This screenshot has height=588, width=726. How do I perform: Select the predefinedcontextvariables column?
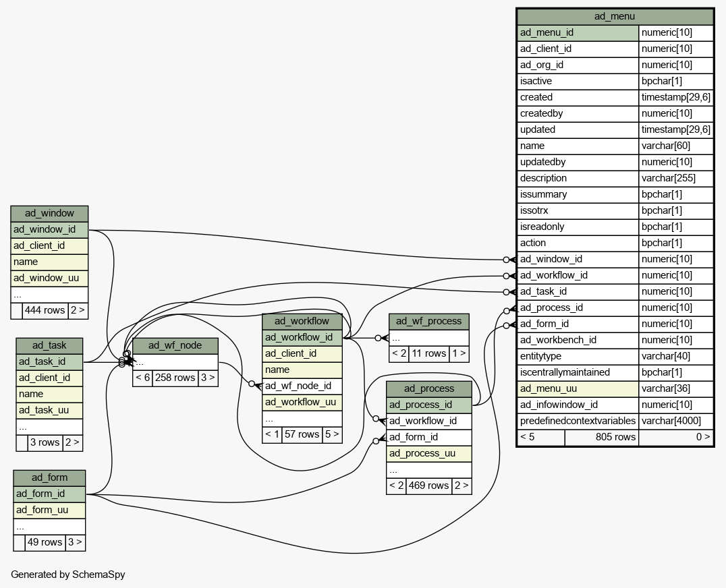point(578,421)
